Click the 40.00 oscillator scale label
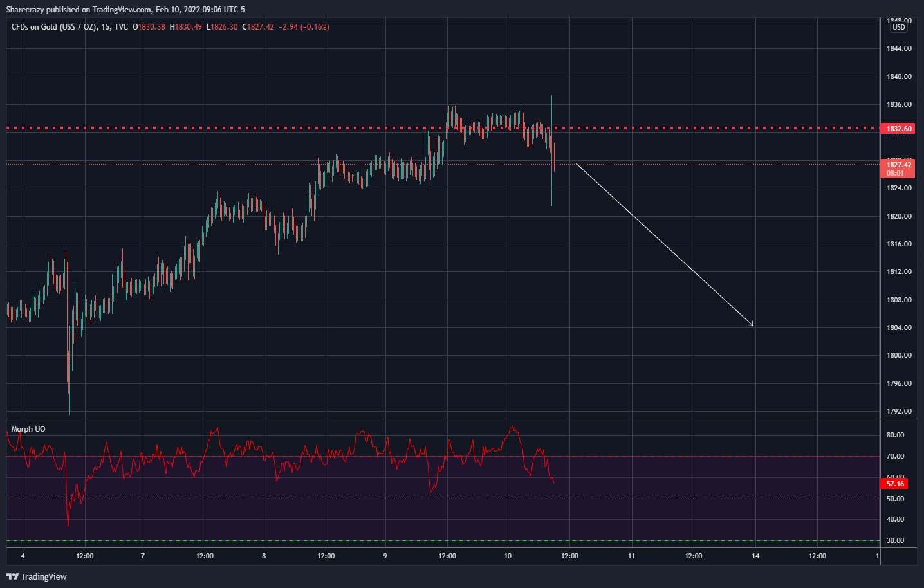The height and width of the screenshot is (588, 924). point(895,519)
